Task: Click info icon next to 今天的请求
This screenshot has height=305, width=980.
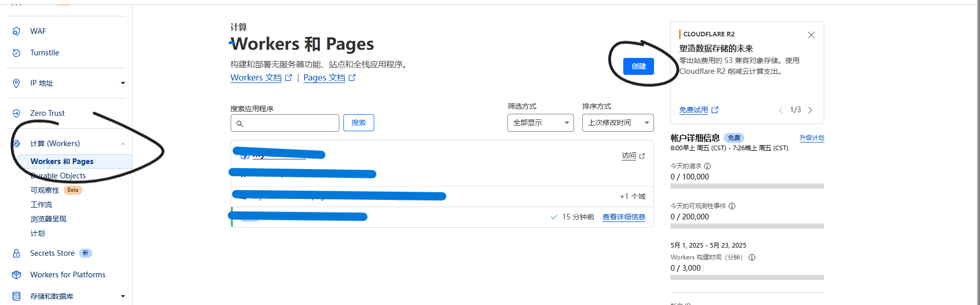Action: click(x=707, y=166)
